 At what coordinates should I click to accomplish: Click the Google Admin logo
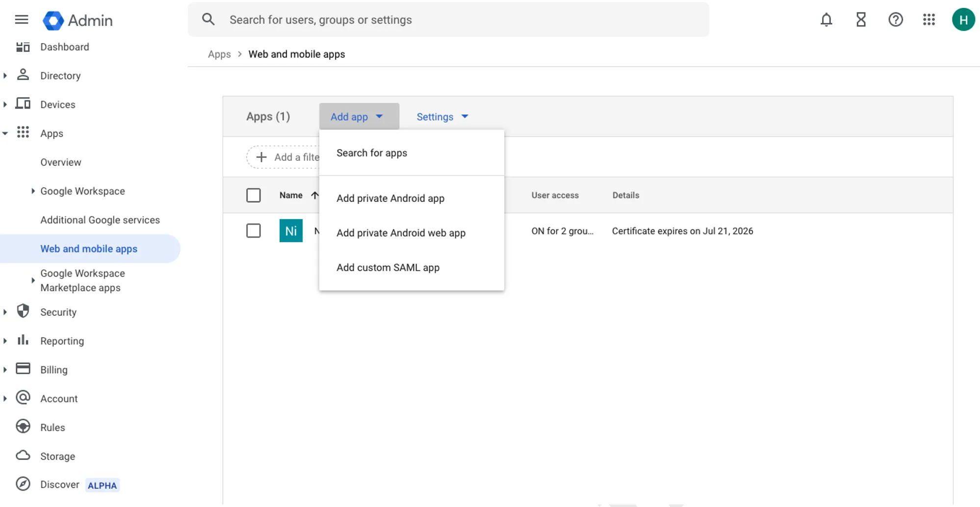click(x=77, y=20)
